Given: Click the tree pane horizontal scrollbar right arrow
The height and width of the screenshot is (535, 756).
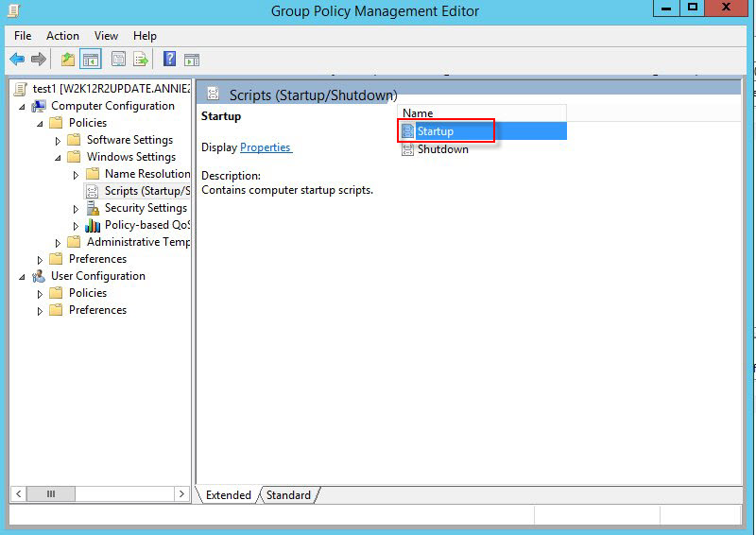Looking at the screenshot, I should [182, 494].
